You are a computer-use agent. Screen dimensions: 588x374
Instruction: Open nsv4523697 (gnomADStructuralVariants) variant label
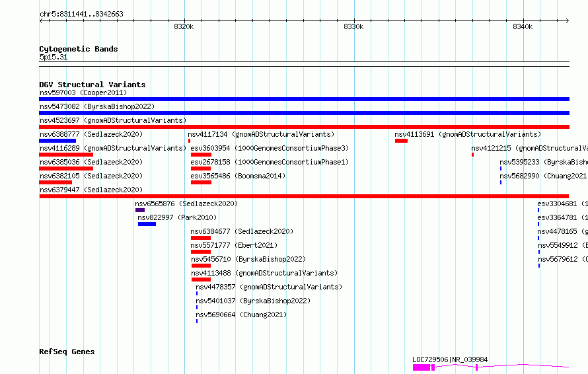pos(113,120)
